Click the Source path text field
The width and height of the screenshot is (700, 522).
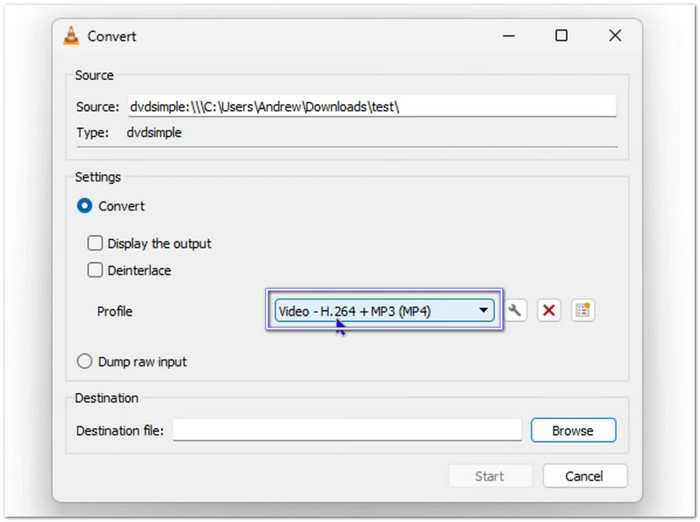point(370,107)
